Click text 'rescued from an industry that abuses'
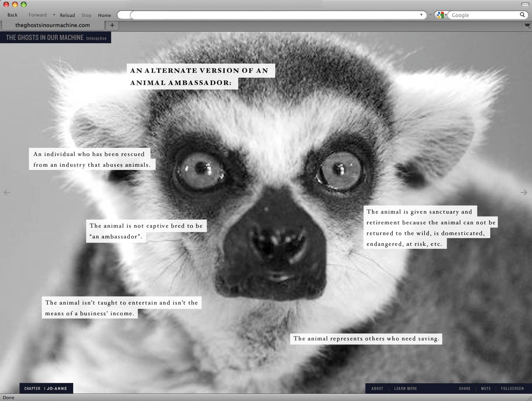 [92, 159]
